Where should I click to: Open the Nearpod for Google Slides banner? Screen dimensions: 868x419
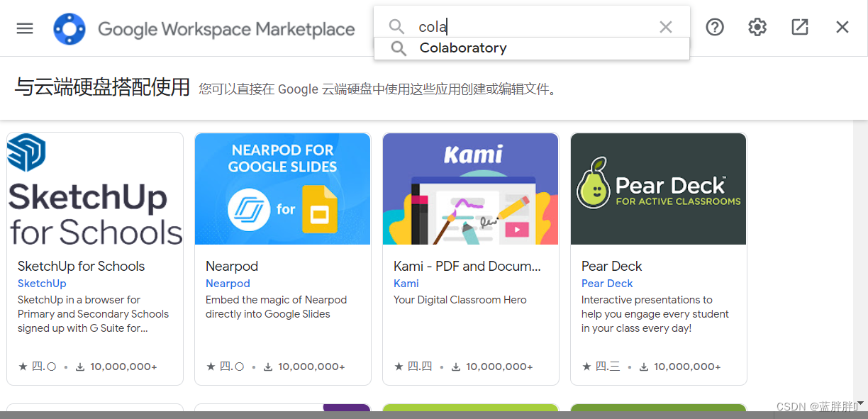[x=283, y=189]
